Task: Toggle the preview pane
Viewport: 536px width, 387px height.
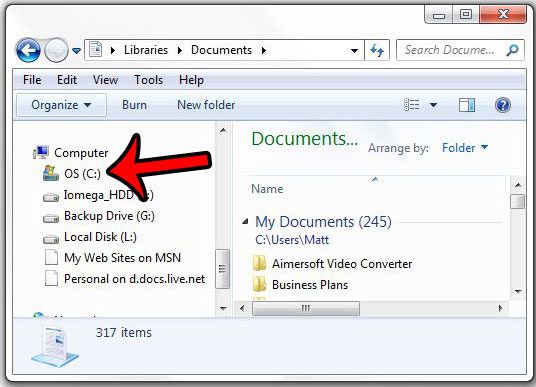Action: pyautogui.click(x=467, y=105)
